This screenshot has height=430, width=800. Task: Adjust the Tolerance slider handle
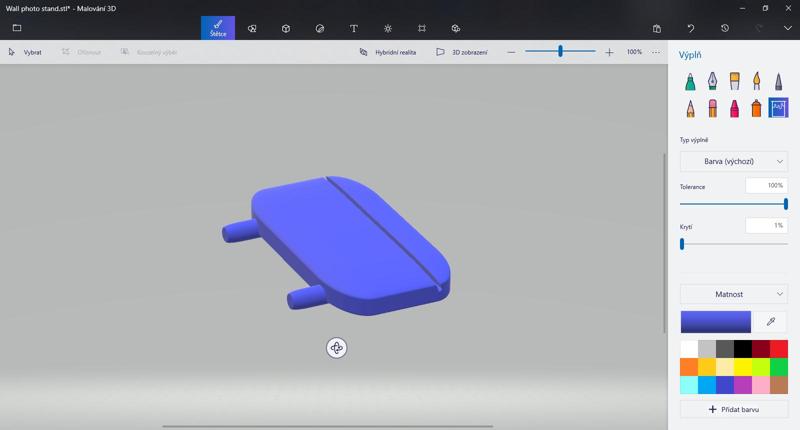point(786,204)
